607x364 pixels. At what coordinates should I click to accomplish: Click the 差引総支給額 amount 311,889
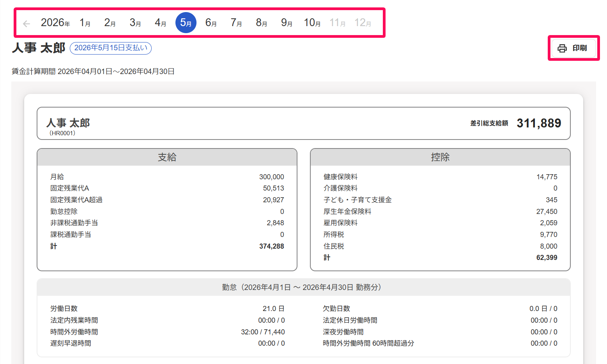pyautogui.click(x=539, y=123)
